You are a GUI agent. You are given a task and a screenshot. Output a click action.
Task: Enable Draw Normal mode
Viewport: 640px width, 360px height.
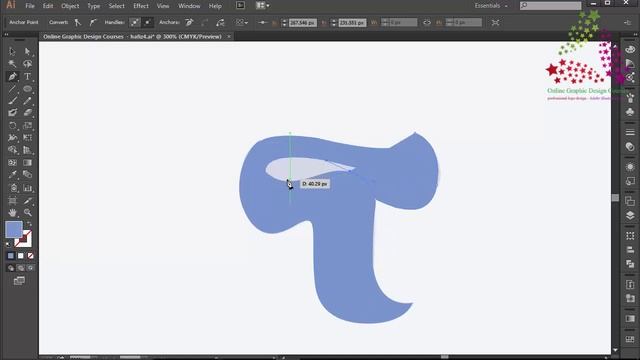tap(11, 268)
